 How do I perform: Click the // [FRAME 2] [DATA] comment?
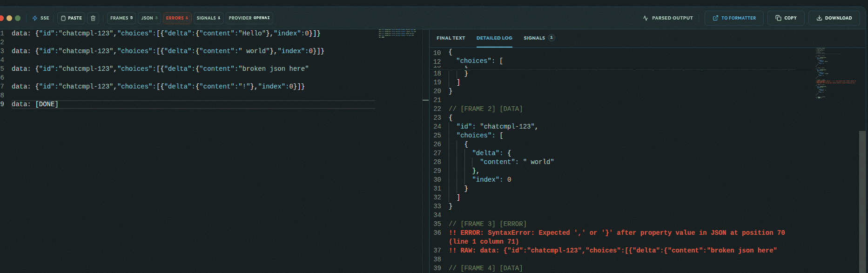pos(485,109)
